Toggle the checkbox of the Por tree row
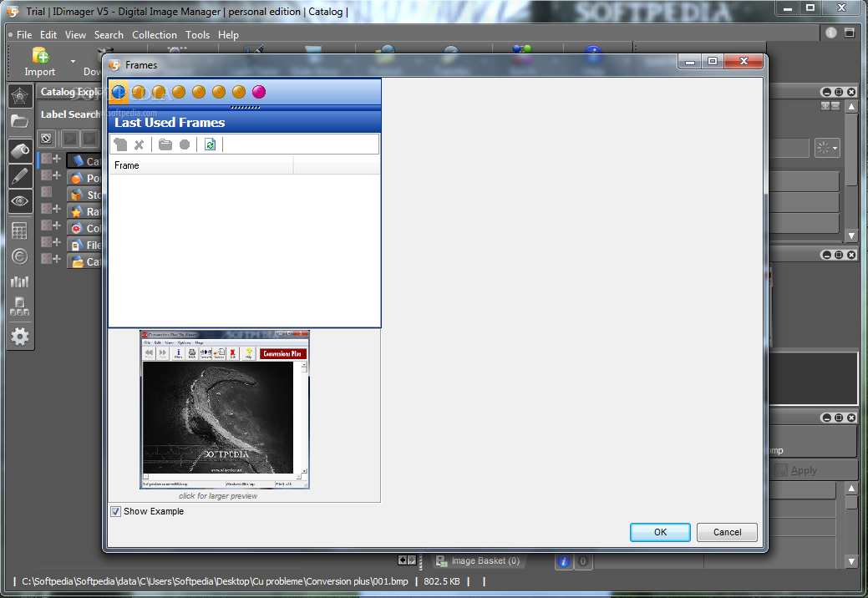The image size is (868, 598). tap(46, 175)
